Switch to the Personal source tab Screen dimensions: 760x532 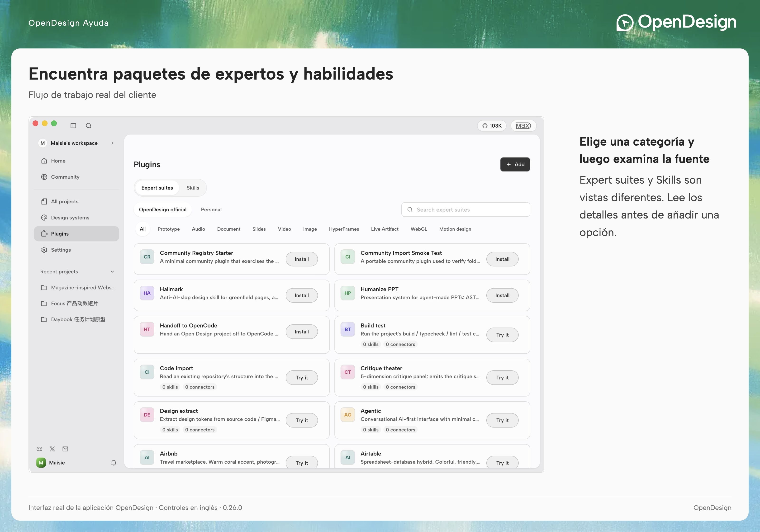(211, 209)
